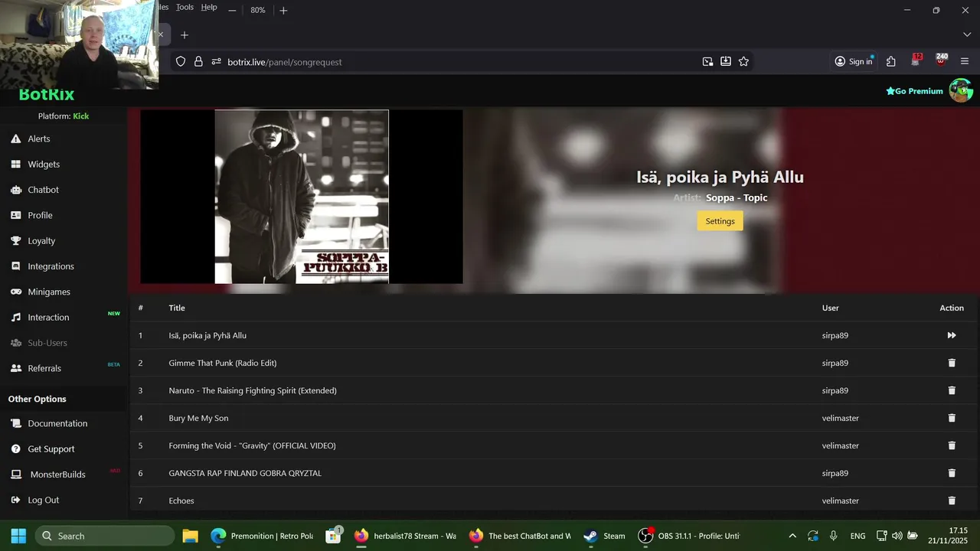
Task: Delete the Echoes song from queue
Action: tap(952, 500)
